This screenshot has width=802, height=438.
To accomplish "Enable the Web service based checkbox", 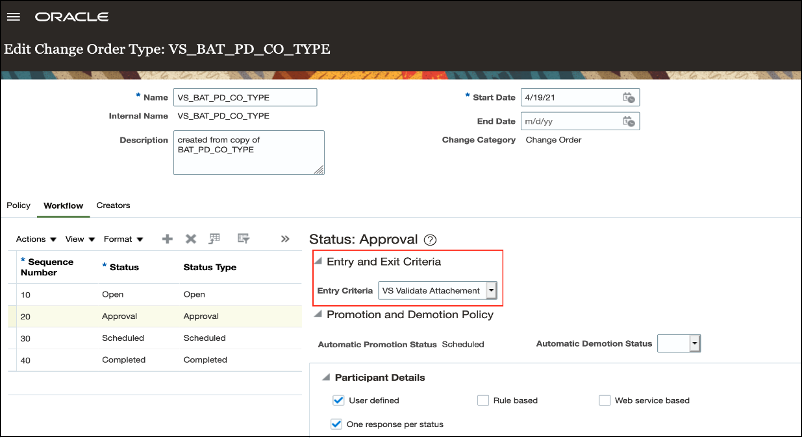I will [605, 400].
